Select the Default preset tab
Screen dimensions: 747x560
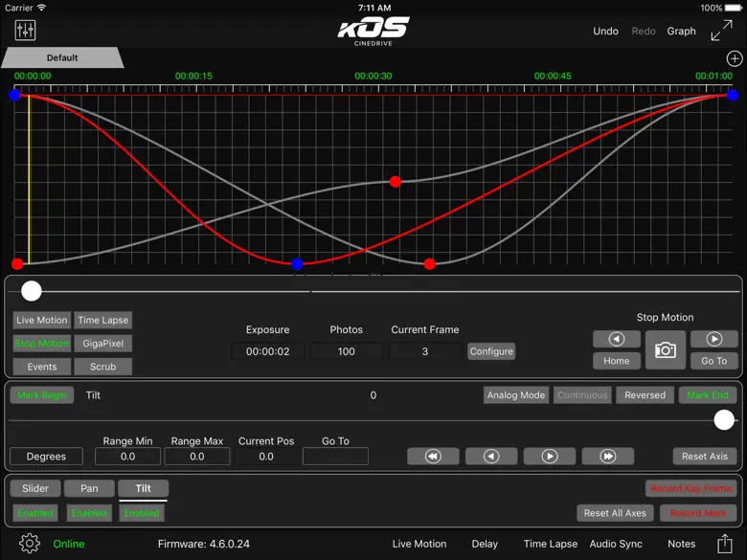(x=62, y=57)
